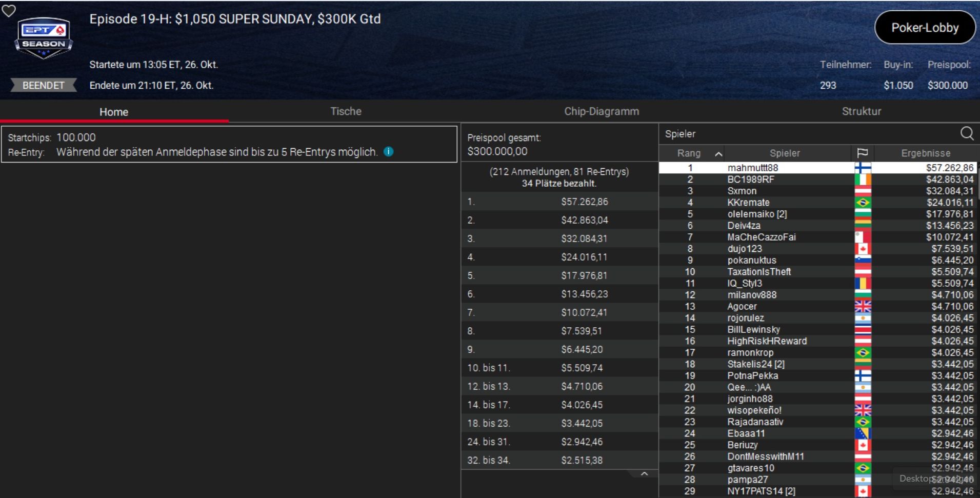Select player BC1989RF in results list

[x=750, y=180]
